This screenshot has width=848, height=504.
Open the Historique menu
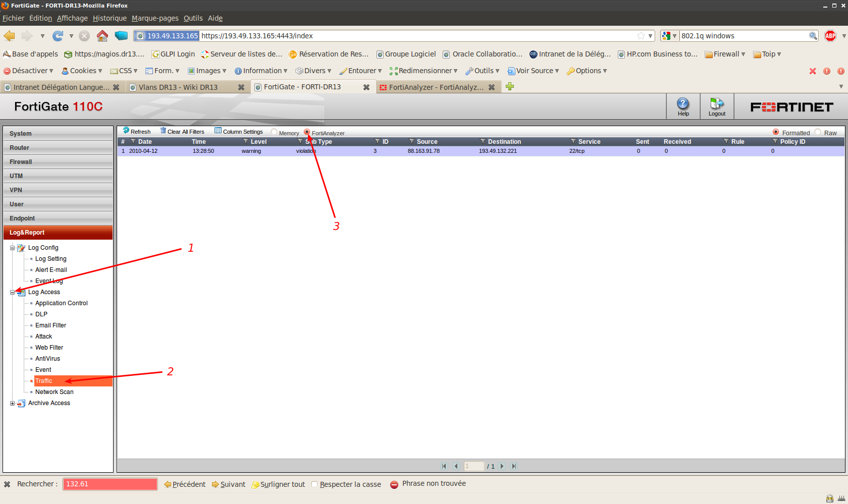tap(110, 18)
